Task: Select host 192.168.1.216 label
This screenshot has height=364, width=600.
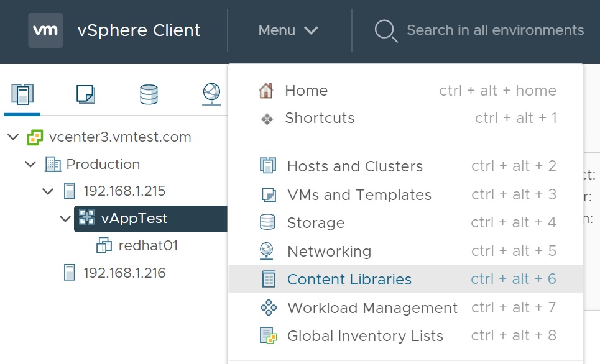Action: click(124, 273)
